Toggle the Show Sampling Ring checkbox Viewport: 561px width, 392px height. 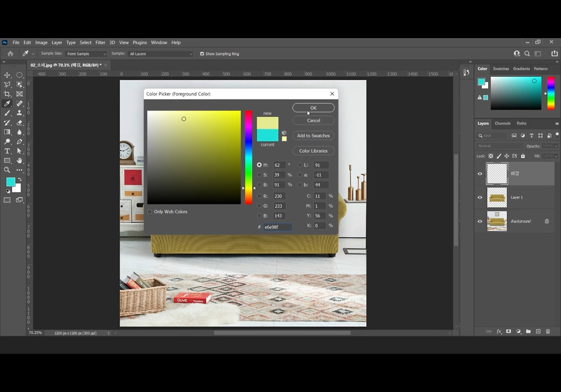point(202,54)
